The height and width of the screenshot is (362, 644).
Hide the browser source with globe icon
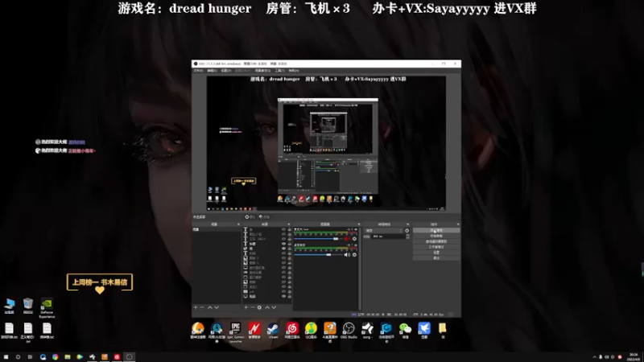pyautogui.click(x=284, y=249)
